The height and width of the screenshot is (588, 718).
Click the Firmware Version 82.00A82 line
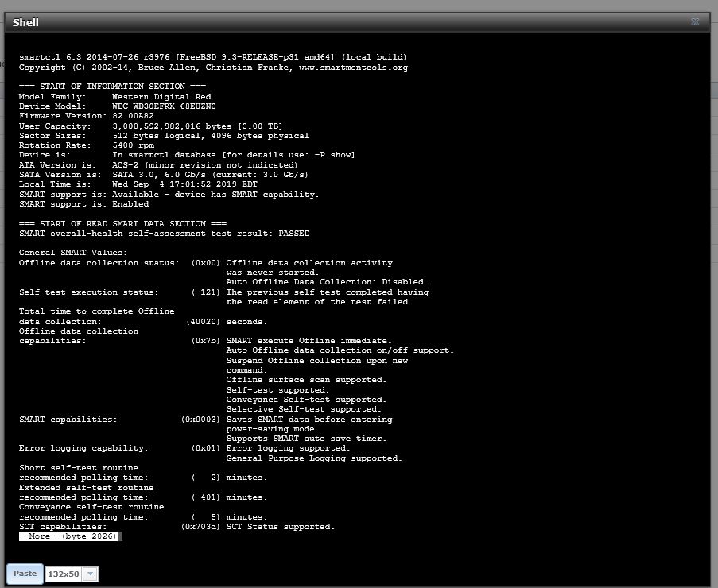click(x=86, y=116)
